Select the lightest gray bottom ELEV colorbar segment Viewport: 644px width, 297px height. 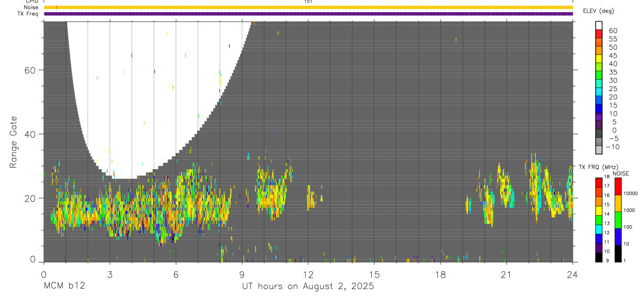(599, 150)
